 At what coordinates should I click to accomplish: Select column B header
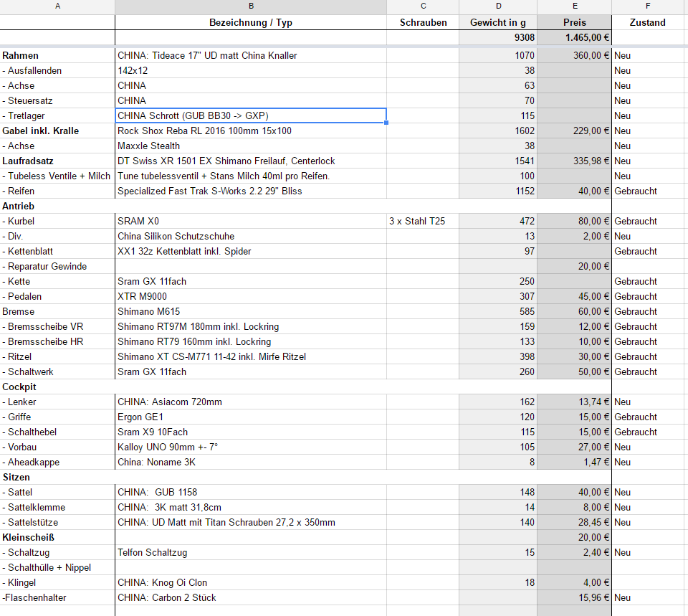click(250, 6)
